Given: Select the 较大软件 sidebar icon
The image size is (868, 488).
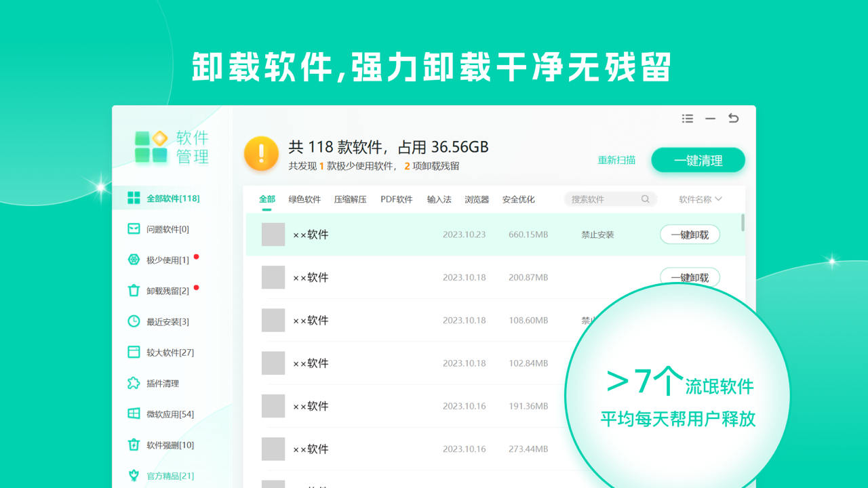Looking at the screenshot, I should (134, 352).
